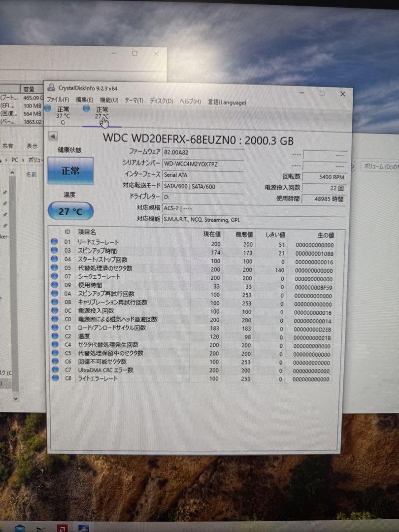Viewport: 399px width, 532px height.
Task: Open the 編集(E) menu
Action: click(x=85, y=100)
